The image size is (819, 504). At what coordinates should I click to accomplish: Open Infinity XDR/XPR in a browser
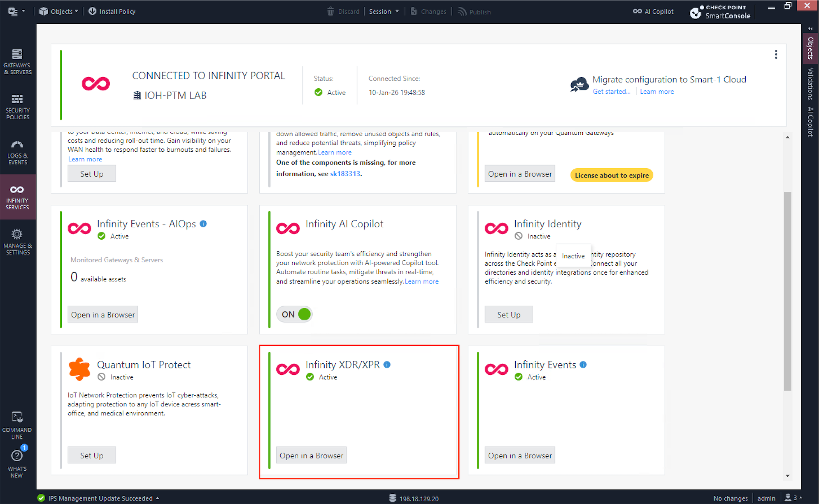coord(311,455)
